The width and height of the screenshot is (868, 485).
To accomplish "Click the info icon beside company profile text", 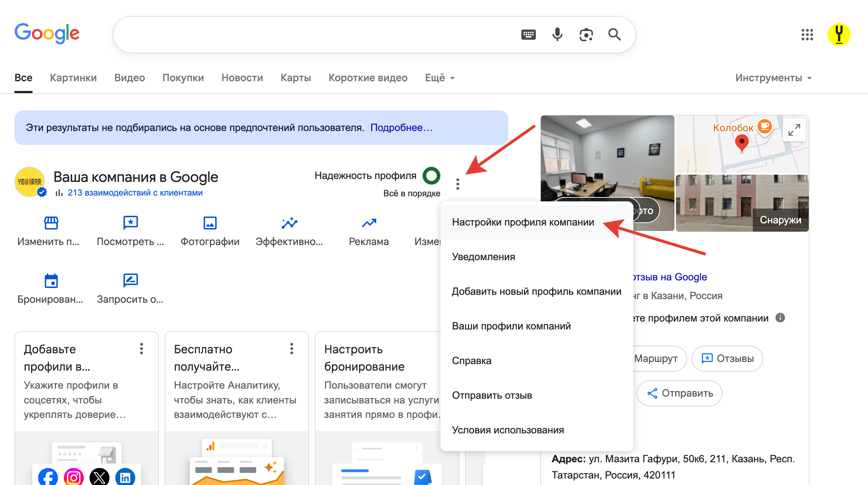I will tap(780, 318).
